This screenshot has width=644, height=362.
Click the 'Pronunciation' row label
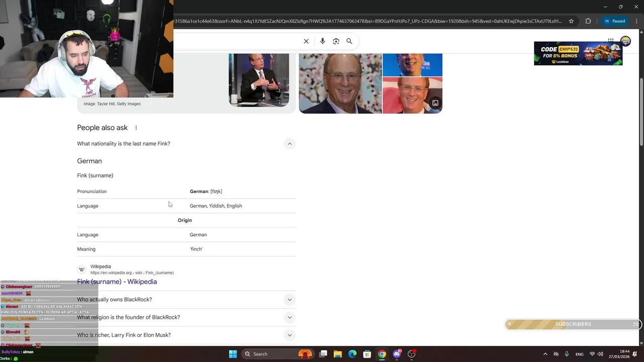[92, 192]
